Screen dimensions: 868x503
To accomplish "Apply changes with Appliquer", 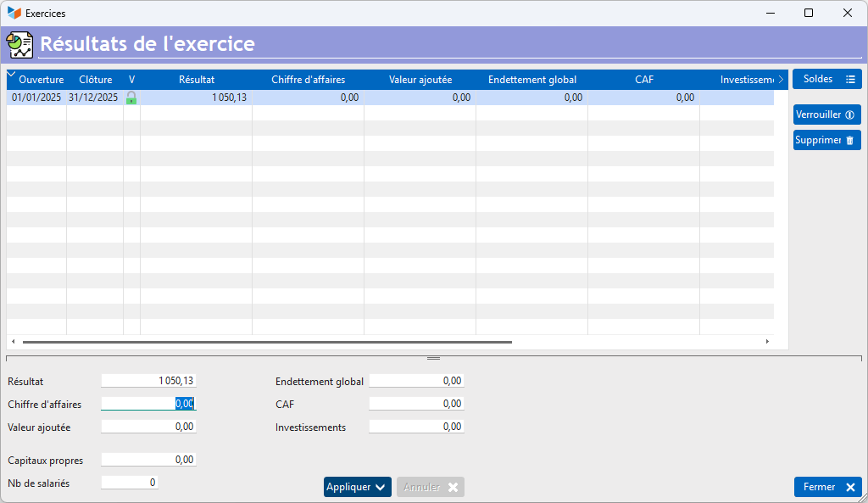I will (357, 487).
